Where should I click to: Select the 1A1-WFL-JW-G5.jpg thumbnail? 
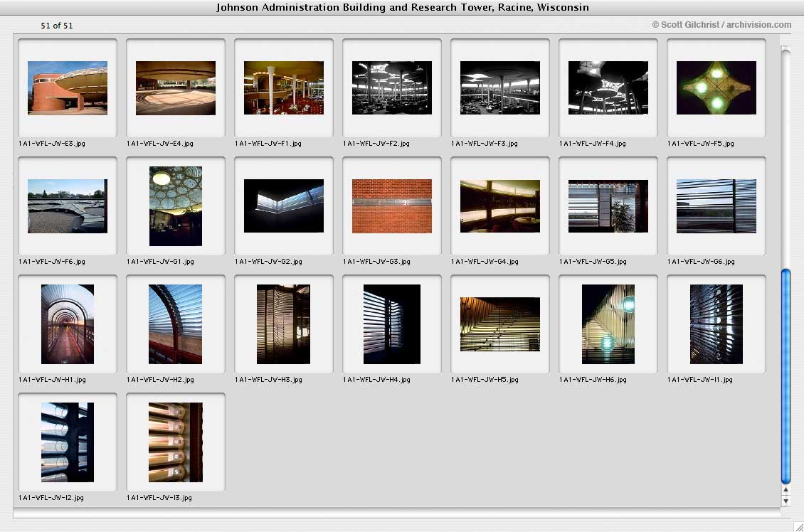(x=608, y=206)
